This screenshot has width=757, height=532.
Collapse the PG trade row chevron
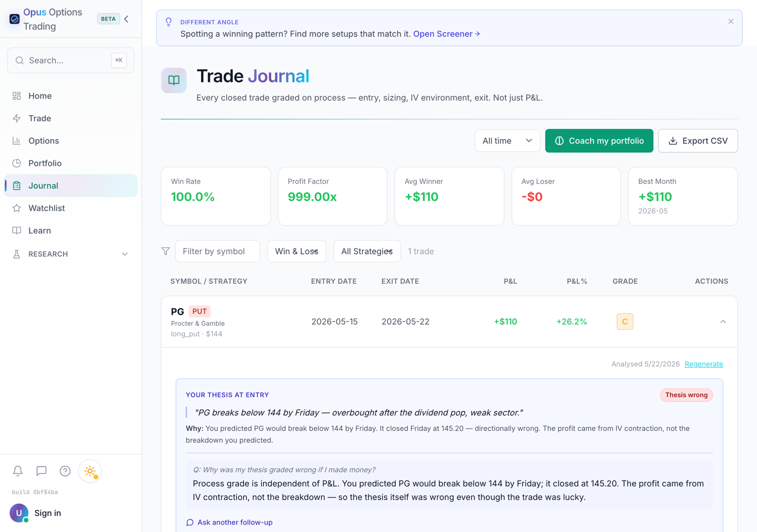coord(723,322)
